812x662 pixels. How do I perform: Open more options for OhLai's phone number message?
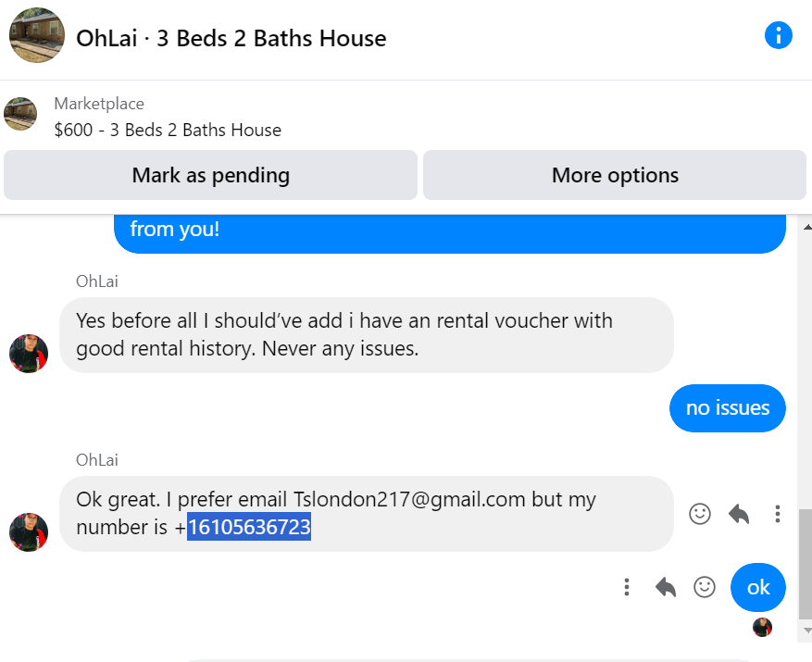tap(778, 514)
